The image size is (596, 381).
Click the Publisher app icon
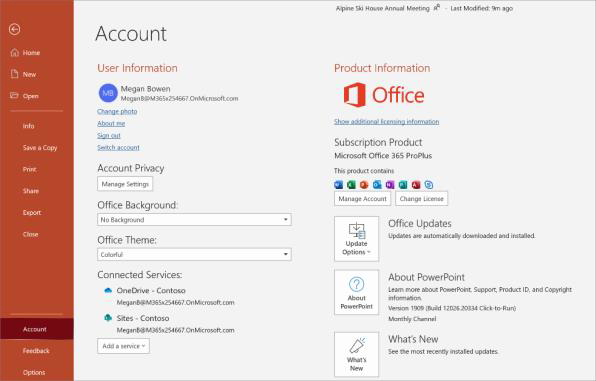coord(403,185)
